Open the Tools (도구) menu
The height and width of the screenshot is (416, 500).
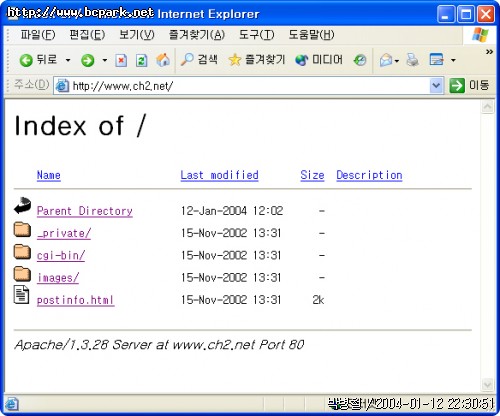[256, 35]
